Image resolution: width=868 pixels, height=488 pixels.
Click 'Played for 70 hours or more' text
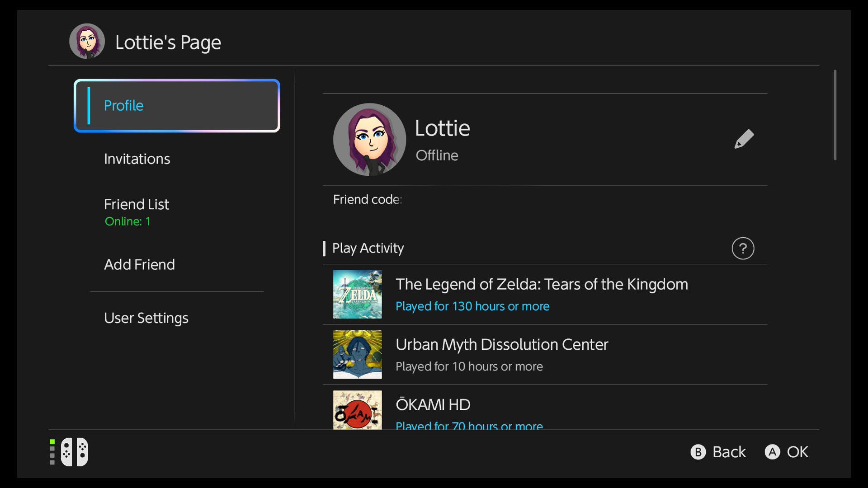[469, 425]
